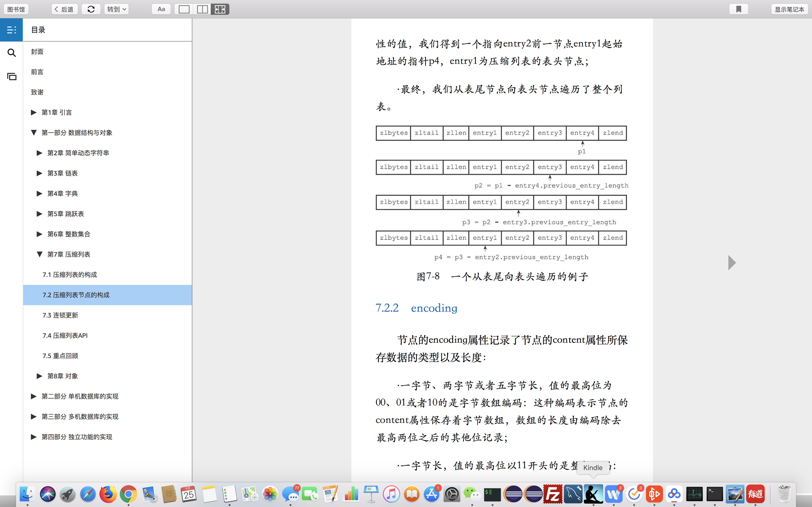812x507 pixels.
Task: Open font settings with the Aa button
Action: [x=161, y=9]
